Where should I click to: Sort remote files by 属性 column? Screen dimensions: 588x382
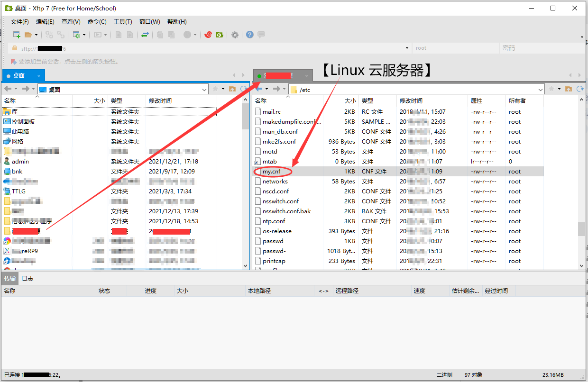click(x=487, y=100)
